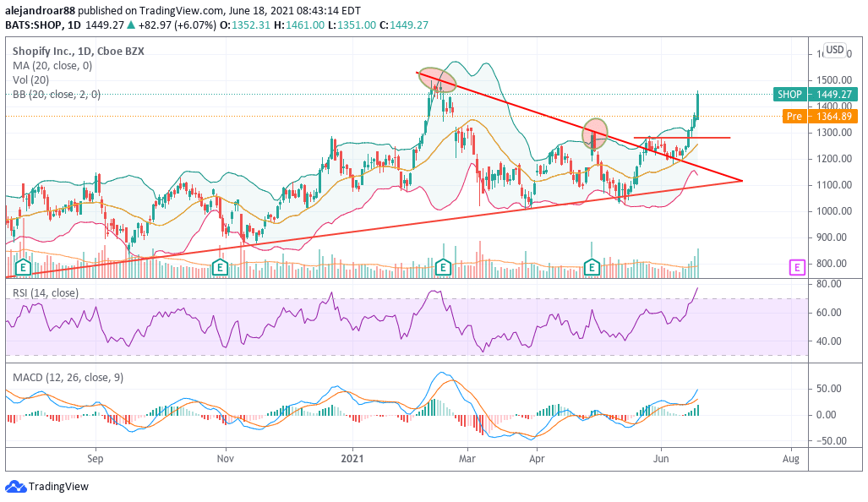Click the TradingView wordmark at the bottom
The width and height of the screenshot is (868, 502).
pyautogui.click(x=58, y=487)
